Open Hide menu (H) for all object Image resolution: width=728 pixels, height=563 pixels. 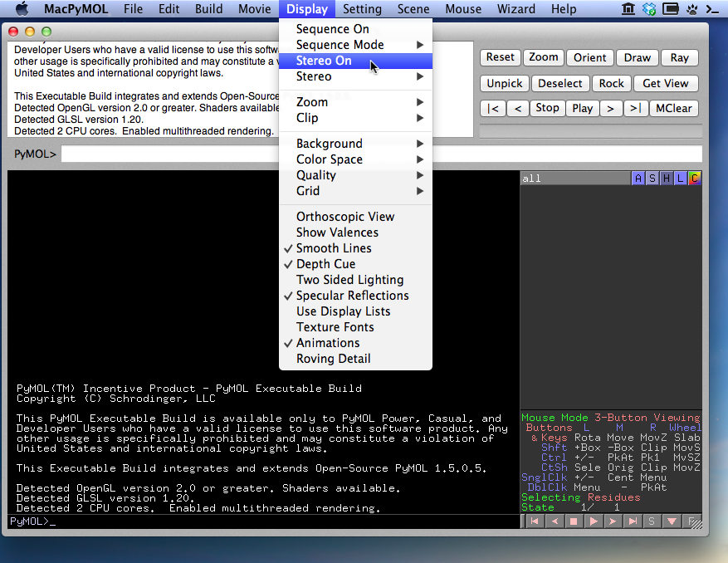pyautogui.click(x=667, y=178)
